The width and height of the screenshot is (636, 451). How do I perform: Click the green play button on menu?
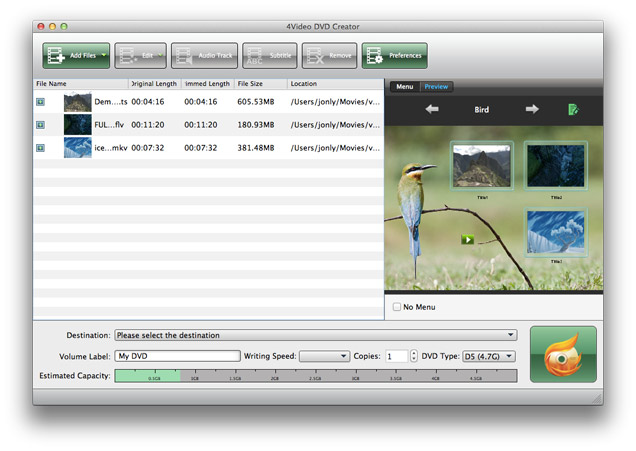(x=468, y=239)
